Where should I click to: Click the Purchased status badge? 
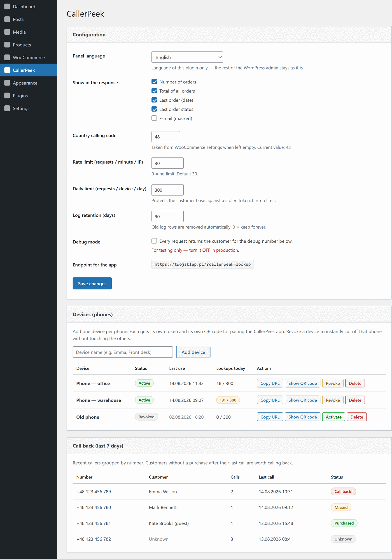344,523
